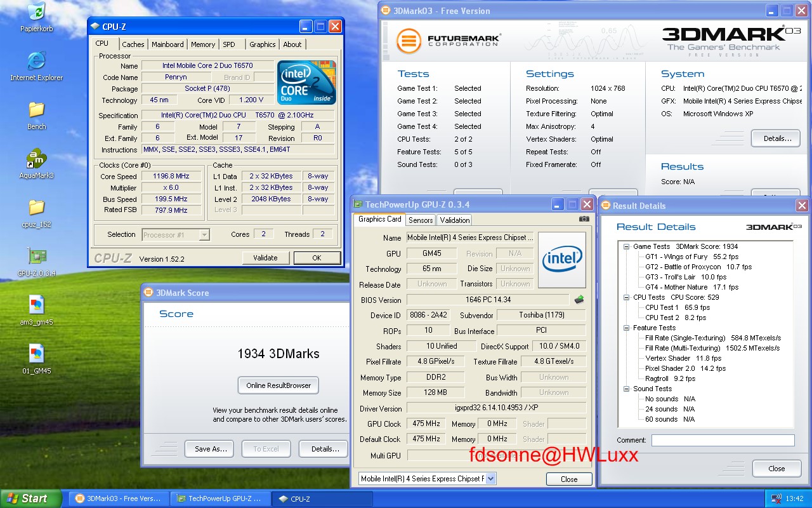Launch the AquaMark3 desktop shortcut
Image resolution: width=812 pixels, height=508 pixels.
click(x=36, y=164)
